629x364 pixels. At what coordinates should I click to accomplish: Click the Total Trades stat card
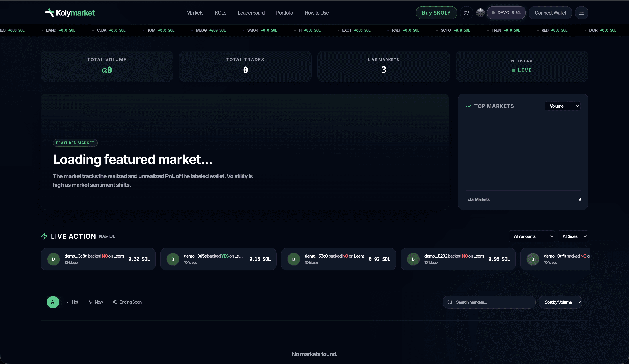(x=245, y=66)
